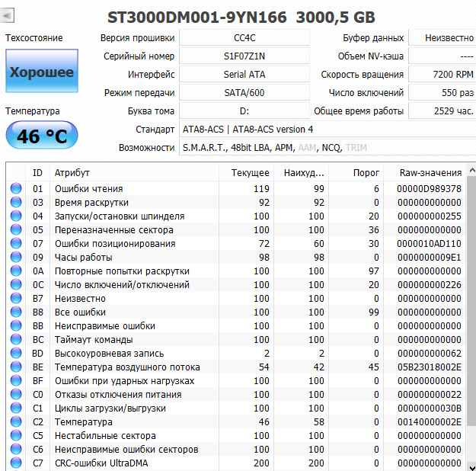
Task: Click the status orb for Отказы отключения питания
Action: [x=16, y=394]
